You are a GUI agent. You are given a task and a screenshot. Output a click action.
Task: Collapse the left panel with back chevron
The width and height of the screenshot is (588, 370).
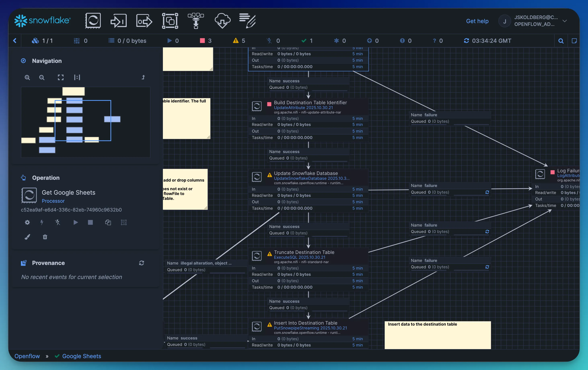(x=15, y=41)
